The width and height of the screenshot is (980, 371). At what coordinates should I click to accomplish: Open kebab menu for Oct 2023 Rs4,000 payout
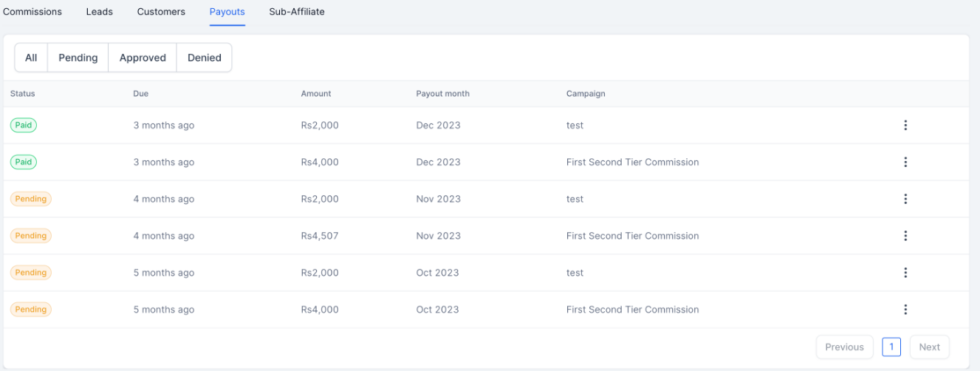tap(905, 310)
